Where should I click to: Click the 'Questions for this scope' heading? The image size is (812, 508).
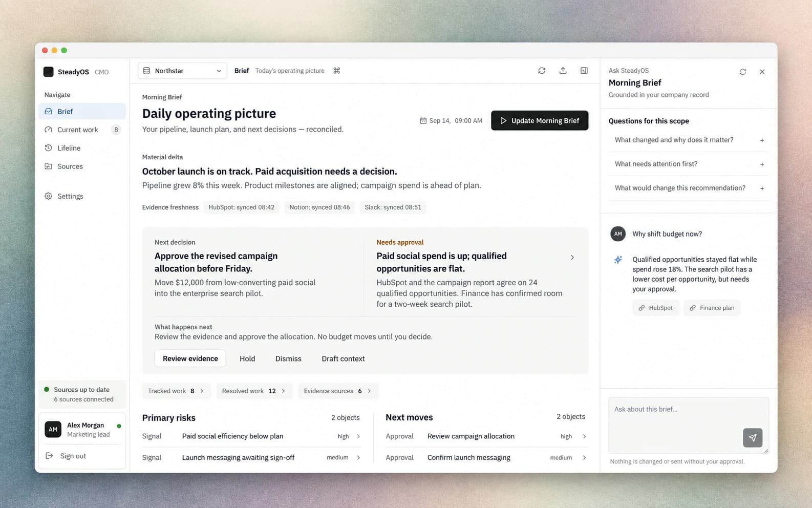click(649, 121)
